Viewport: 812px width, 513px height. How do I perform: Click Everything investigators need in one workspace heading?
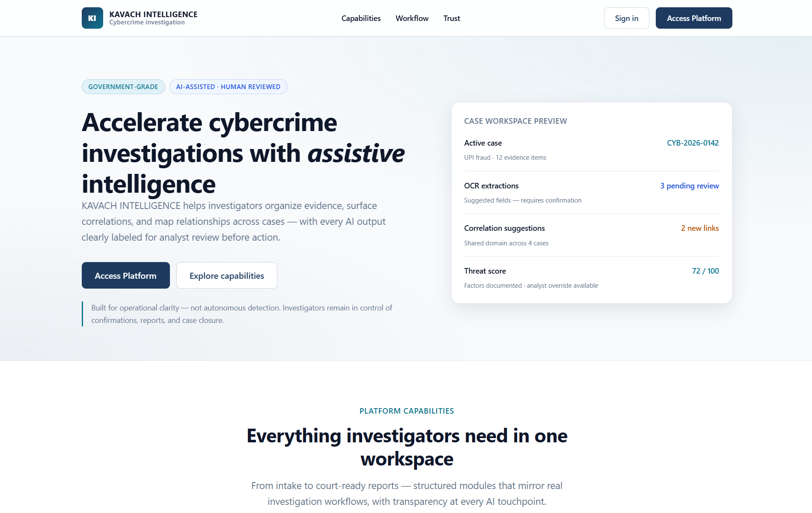pyautogui.click(x=407, y=447)
